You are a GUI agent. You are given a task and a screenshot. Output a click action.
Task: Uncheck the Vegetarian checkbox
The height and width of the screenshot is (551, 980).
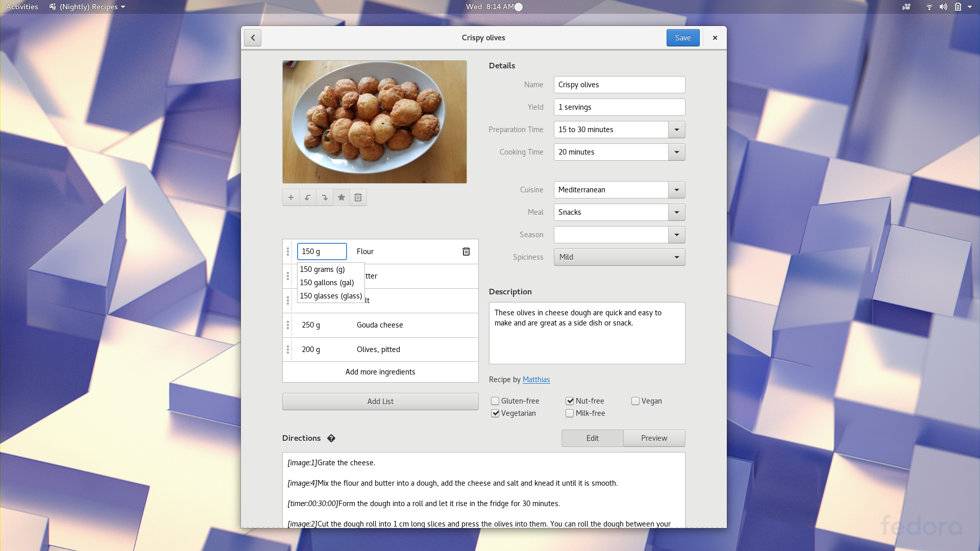(495, 413)
